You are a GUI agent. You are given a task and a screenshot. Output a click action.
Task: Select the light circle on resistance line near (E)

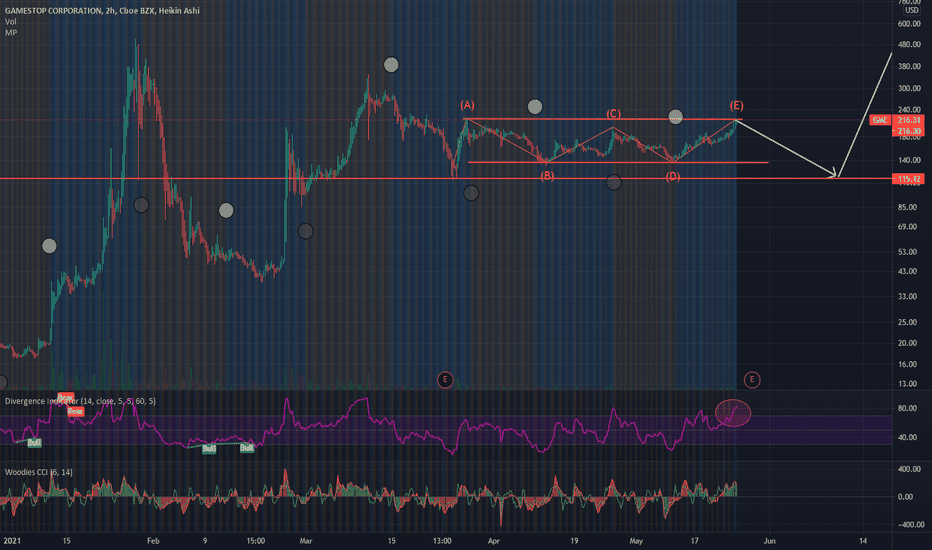click(x=676, y=117)
